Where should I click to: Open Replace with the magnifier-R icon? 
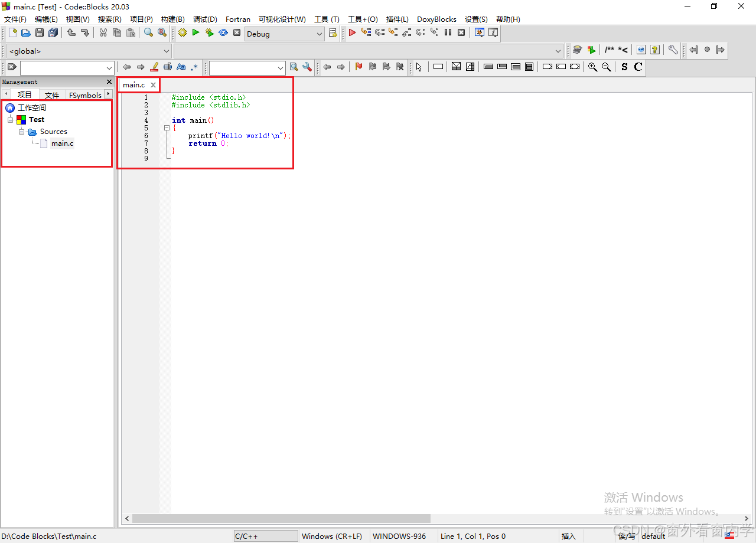pyautogui.click(x=162, y=33)
